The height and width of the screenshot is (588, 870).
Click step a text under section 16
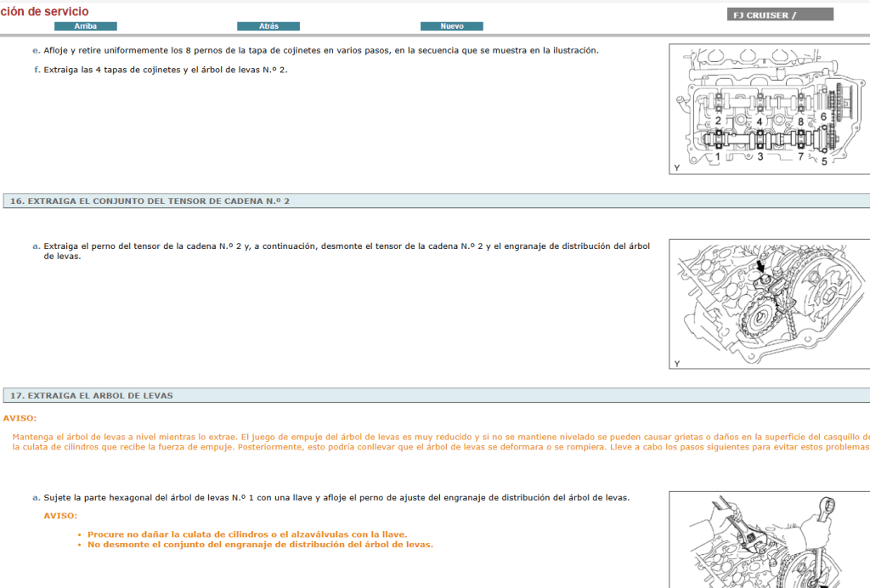tap(346, 251)
